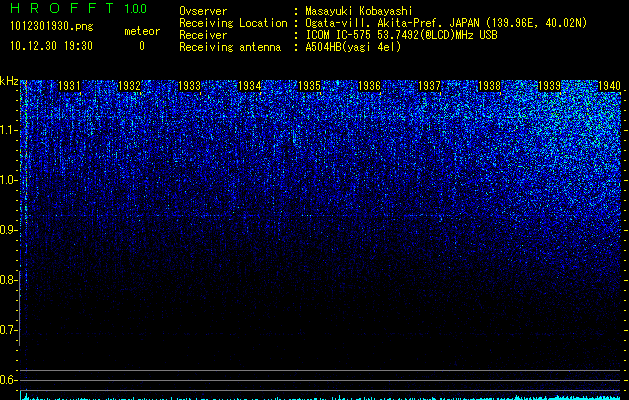Click the ICOM IC-575 53.7492 MHz USB text
The width and height of the screenshot is (629, 400).
(x=401, y=35)
